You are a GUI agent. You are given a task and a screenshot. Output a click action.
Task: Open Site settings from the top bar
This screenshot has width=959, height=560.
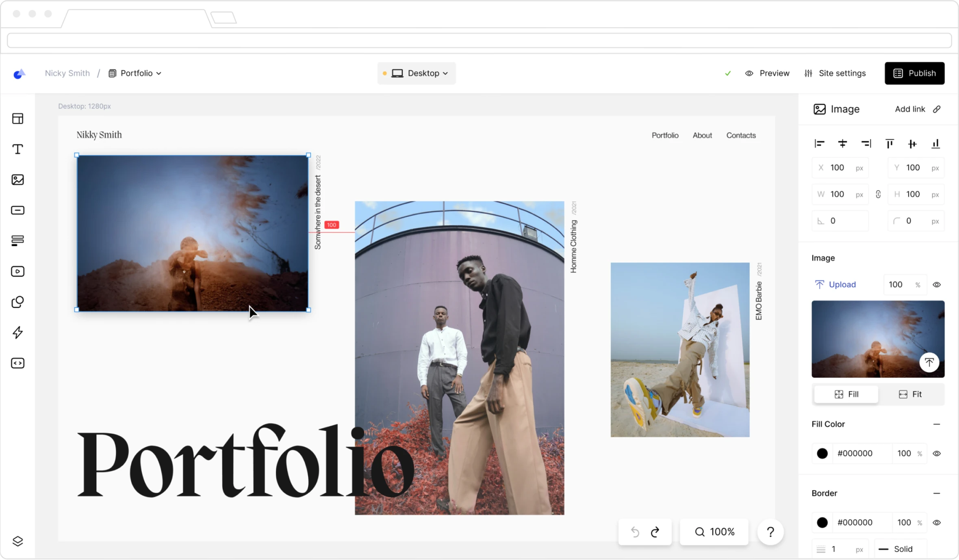pos(835,73)
